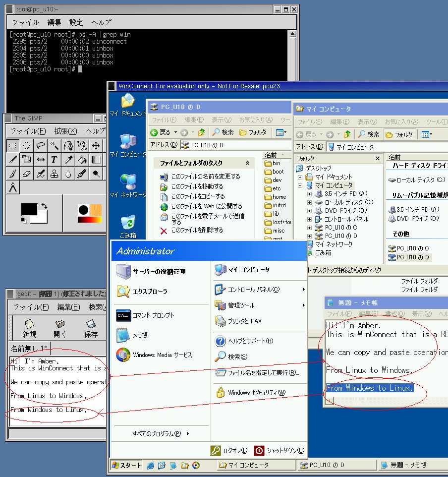The image size is (448, 477).
Task: Open エクスプローラ from the Start menu
Action: click(x=142, y=292)
